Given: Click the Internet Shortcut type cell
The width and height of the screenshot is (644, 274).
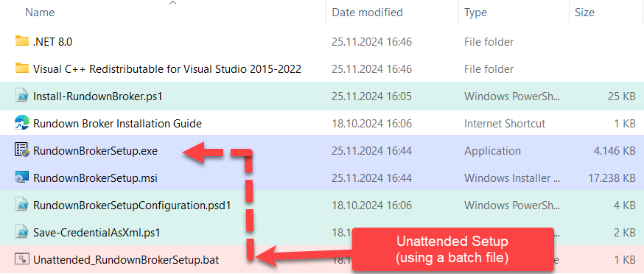Looking at the screenshot, I should [x=505, y=123].
